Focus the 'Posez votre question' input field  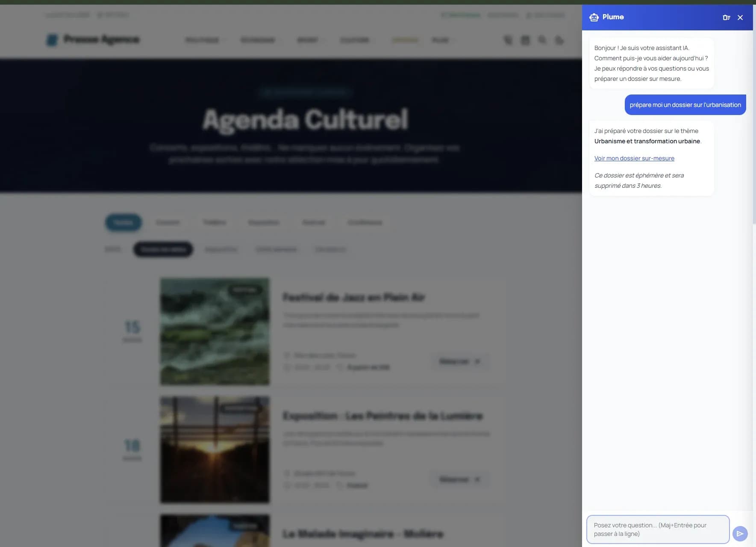[x=658, y=529]
